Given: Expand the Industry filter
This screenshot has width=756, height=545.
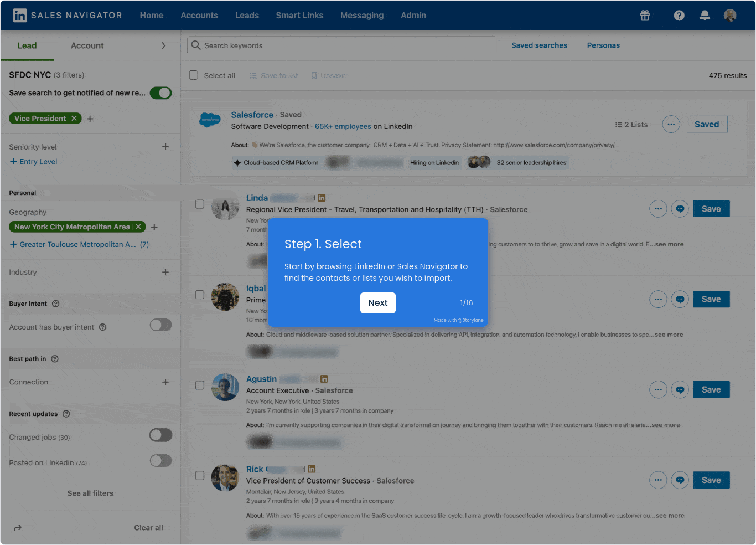Looking at the screenshot, I should [x=165, y=272].
